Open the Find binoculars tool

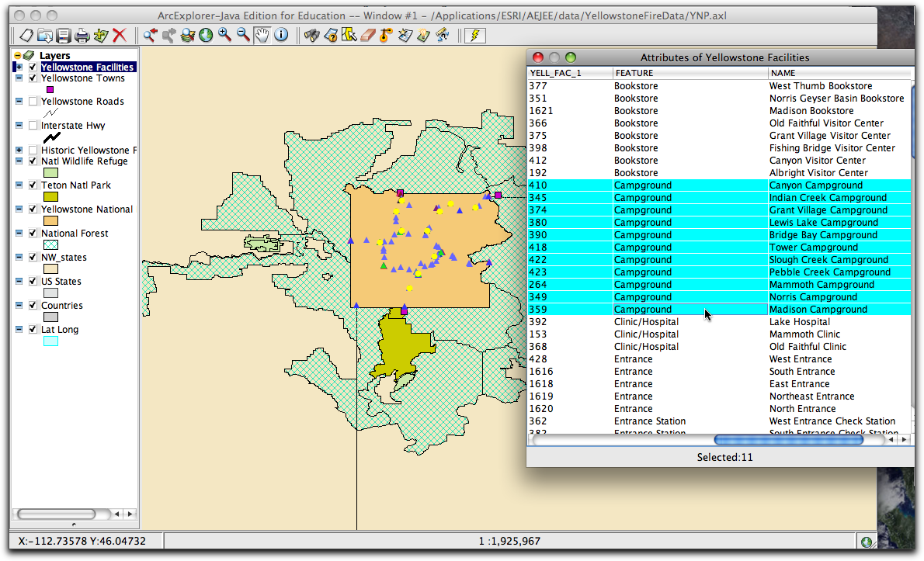point(311,35)
